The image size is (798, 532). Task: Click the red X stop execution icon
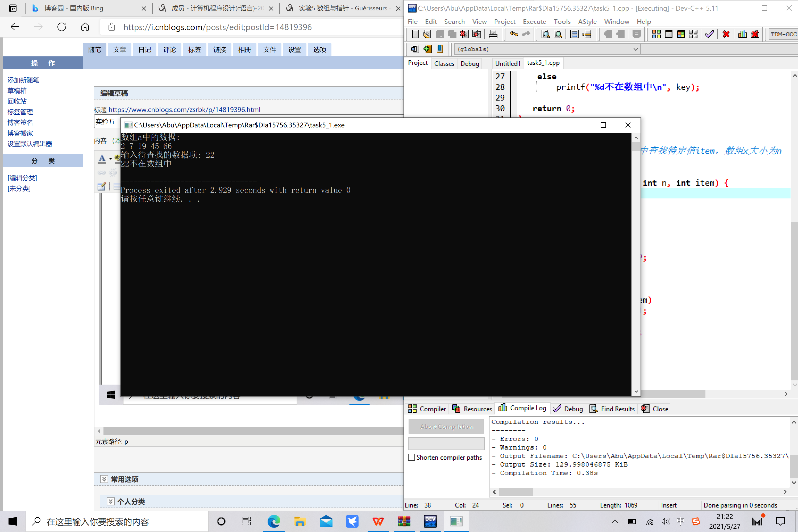[726, 34]
